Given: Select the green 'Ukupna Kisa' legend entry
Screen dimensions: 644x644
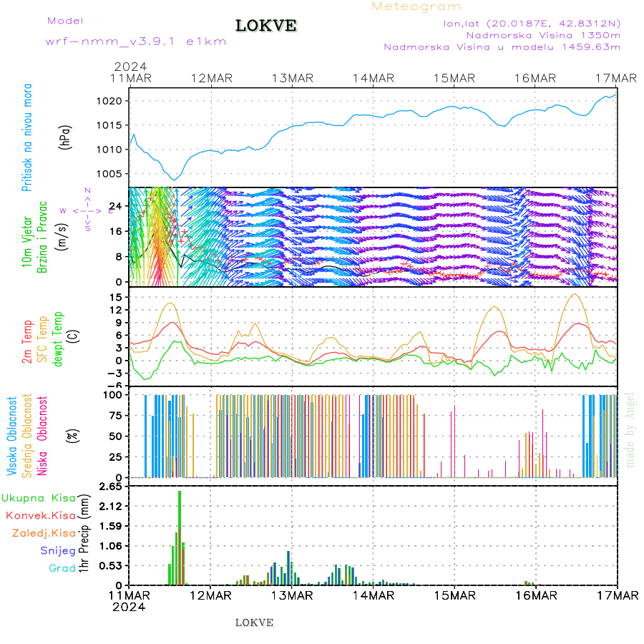Looking at the screenshot, I should click(39, 498).
